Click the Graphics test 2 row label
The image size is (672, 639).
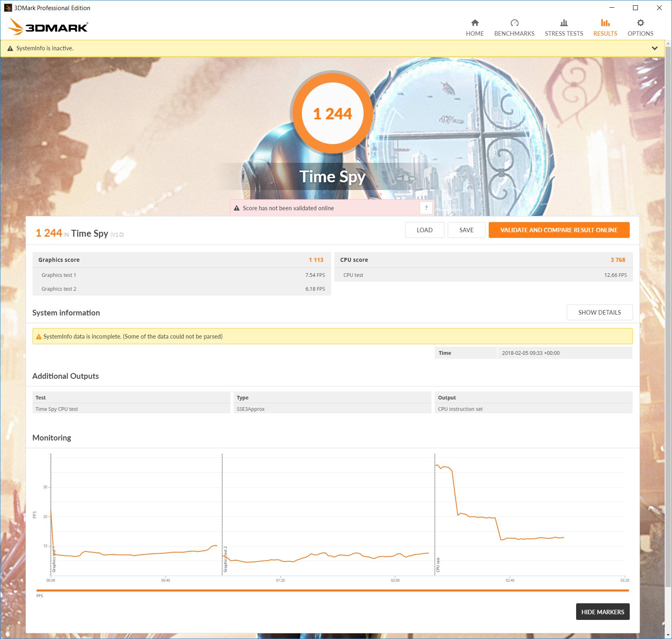(x=59, y=289)
